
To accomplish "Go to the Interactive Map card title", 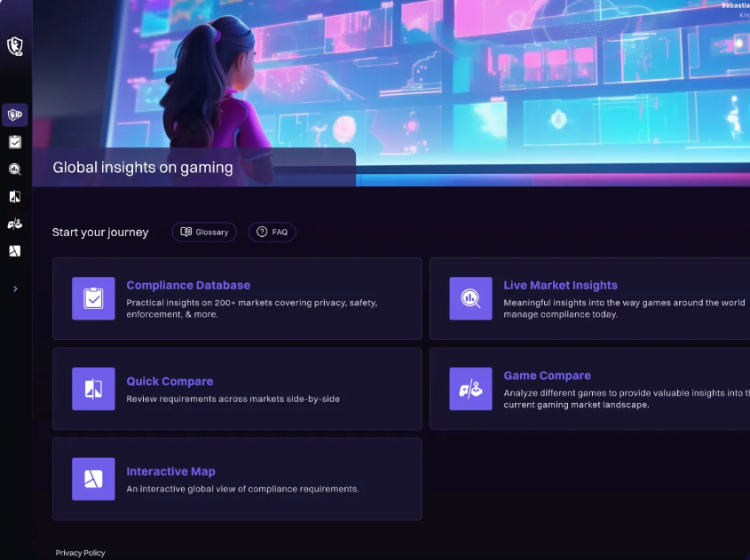I will pyautogui.click(x=170, y=471).
